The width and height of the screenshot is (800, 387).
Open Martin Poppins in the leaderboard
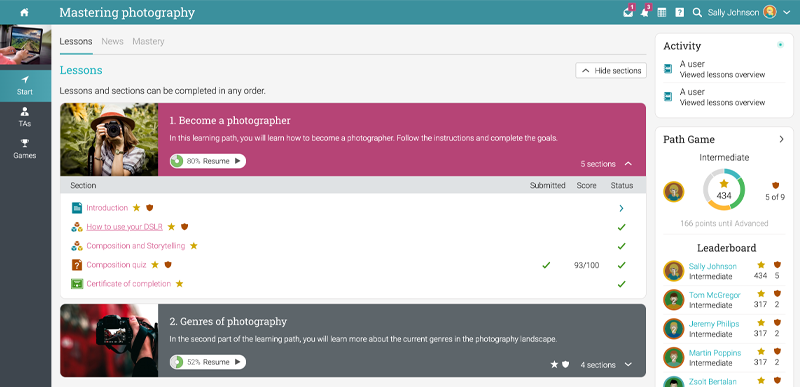pyautogui.click(x=715, y=353)
